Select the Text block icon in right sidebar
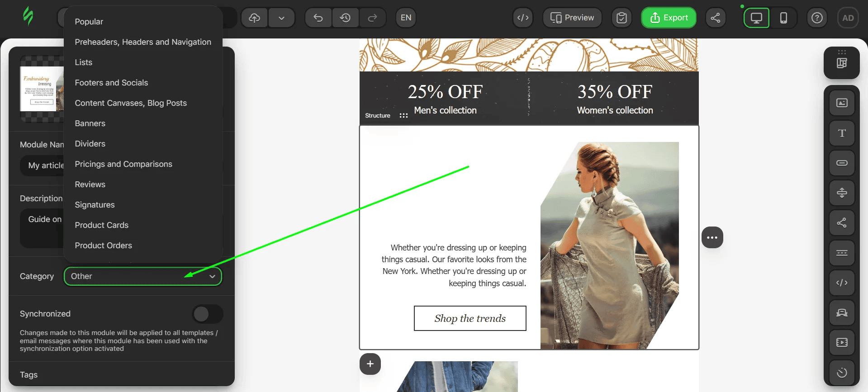This screenshot has height=392, width=868. pos(841,133)
